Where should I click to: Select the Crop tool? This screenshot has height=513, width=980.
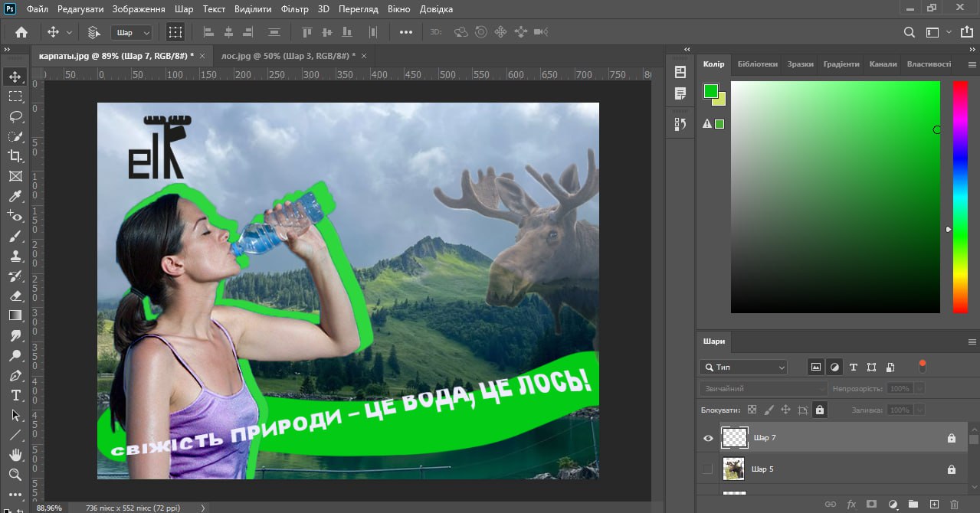tap(15, 156)
